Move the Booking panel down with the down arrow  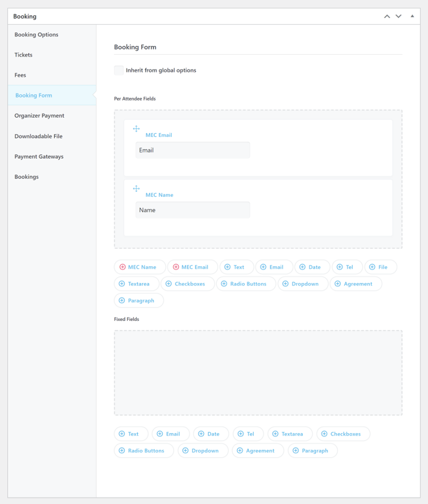398,16
